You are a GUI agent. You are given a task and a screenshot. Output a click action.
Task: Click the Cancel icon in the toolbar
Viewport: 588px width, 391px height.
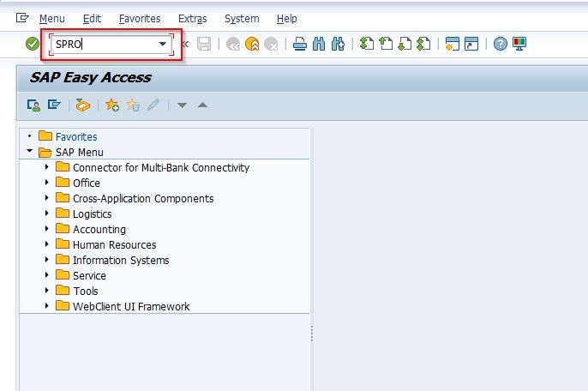pos(271,45)
